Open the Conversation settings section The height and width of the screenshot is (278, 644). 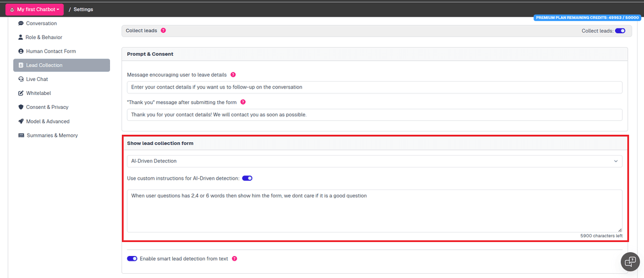click(41, 24)
